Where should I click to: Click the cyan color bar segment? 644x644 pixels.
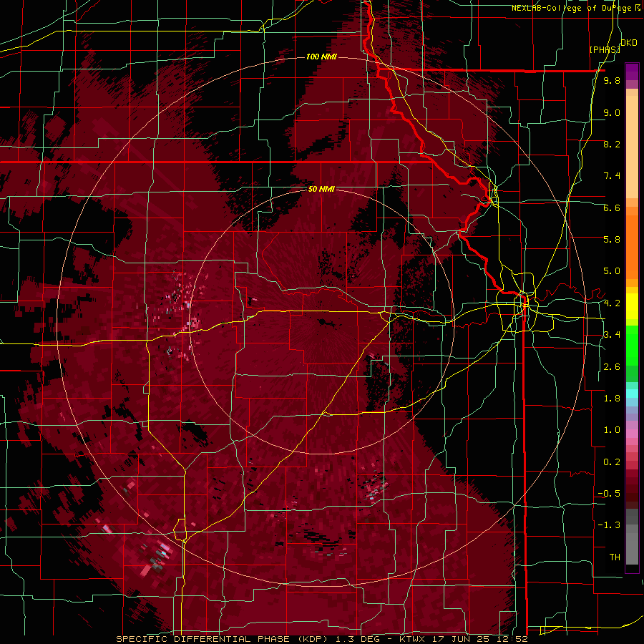click(x=632, y=394)
